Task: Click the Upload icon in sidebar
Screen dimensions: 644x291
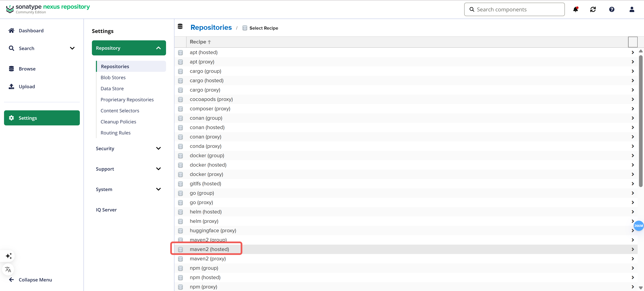Action: click(x=11, y=86)
